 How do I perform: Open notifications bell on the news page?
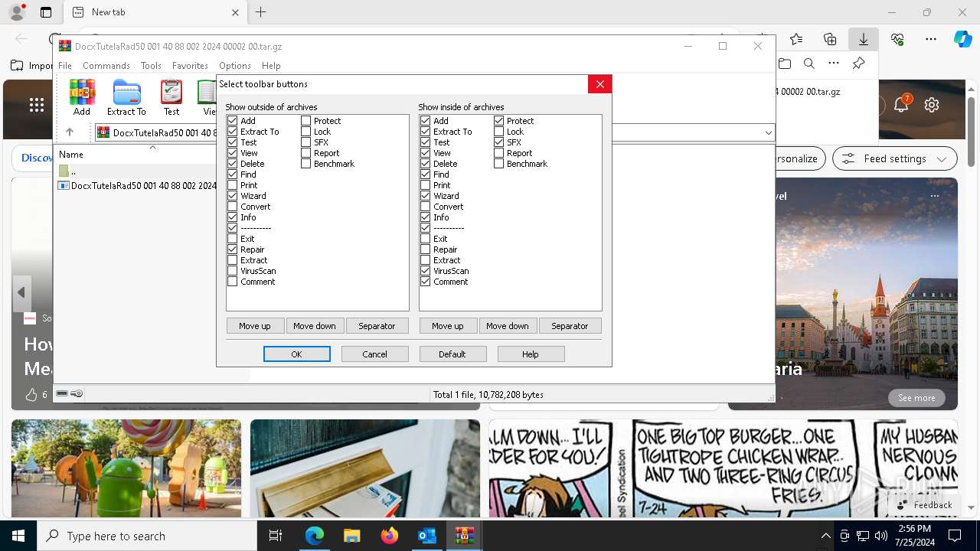[x=901, y=105]
